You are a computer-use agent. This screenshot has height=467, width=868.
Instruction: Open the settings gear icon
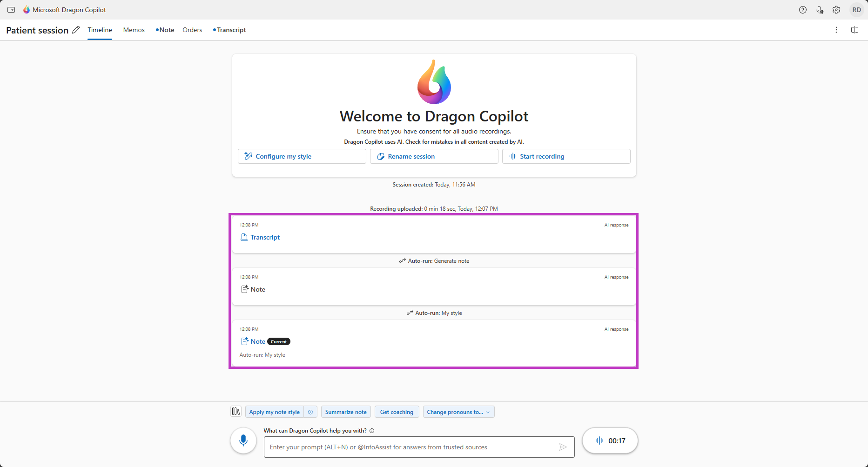836,10
